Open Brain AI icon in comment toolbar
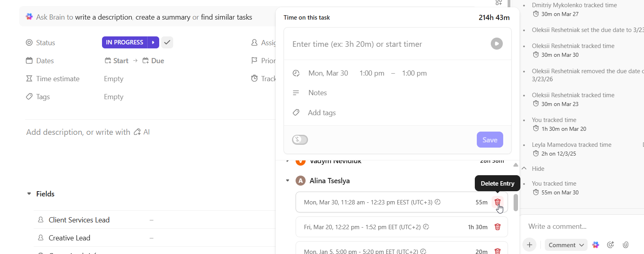644x254 pixels. (x=596, y=245)
